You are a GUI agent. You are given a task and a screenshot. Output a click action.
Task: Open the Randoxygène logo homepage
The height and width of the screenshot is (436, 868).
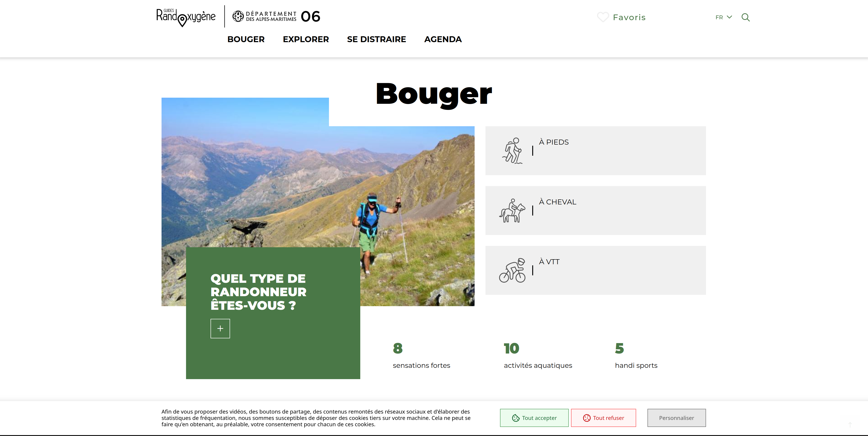(186, 17)
